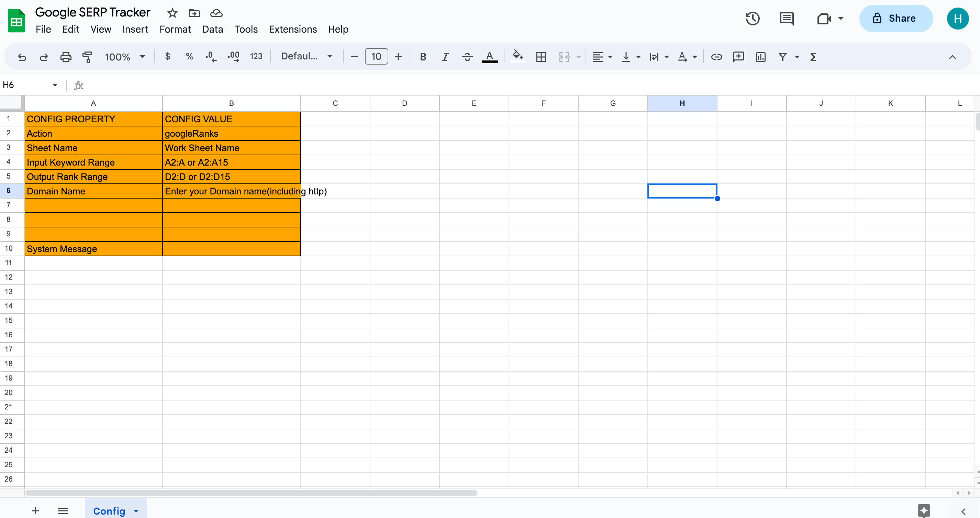Viewport: 980px width, 518px height.
Task: Add a new sheet with plus button
Action: click(35, 510)
